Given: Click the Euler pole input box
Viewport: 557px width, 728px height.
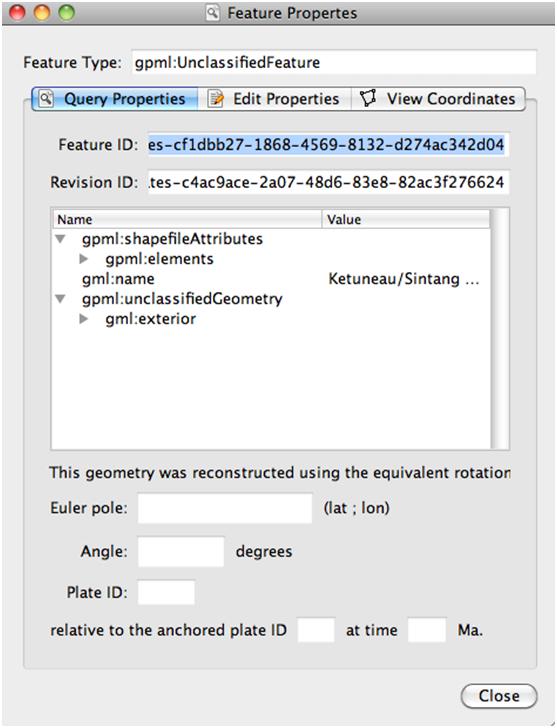Looking at the screenshot, I should click(x=225, y=508).
